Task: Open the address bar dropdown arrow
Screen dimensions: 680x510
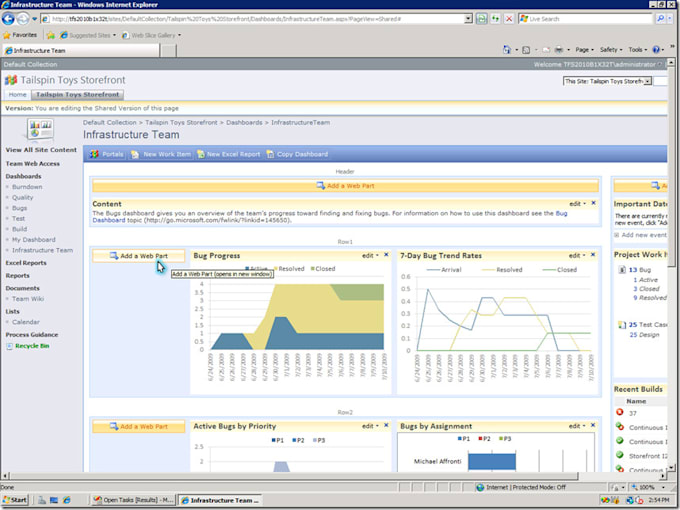Action: coord(468,19)
